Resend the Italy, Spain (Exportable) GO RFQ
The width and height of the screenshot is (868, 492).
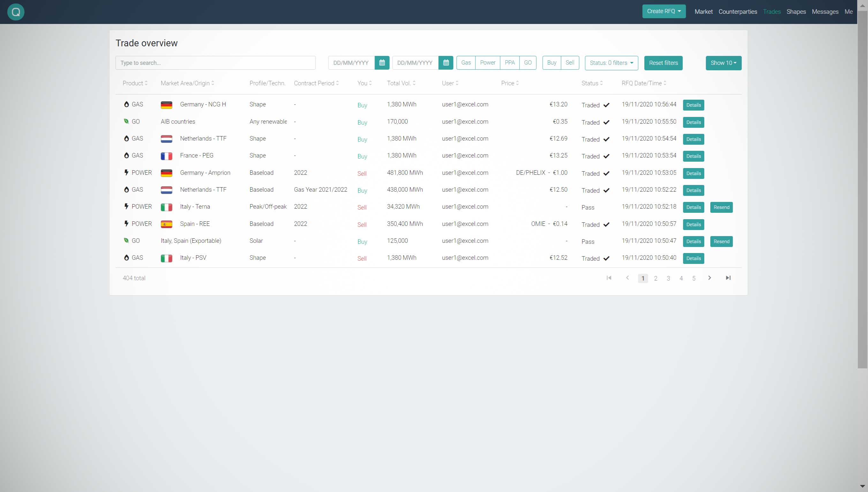coord(721,242)
